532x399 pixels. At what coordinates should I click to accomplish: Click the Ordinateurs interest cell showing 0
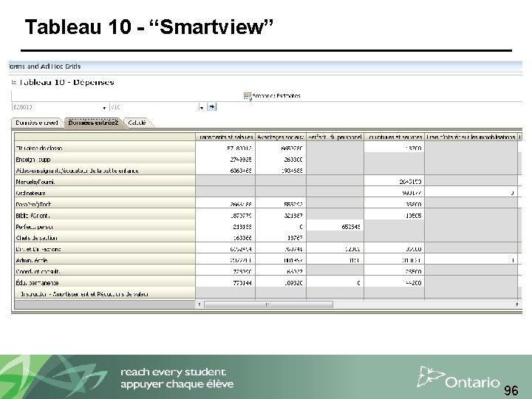[471, 193]
